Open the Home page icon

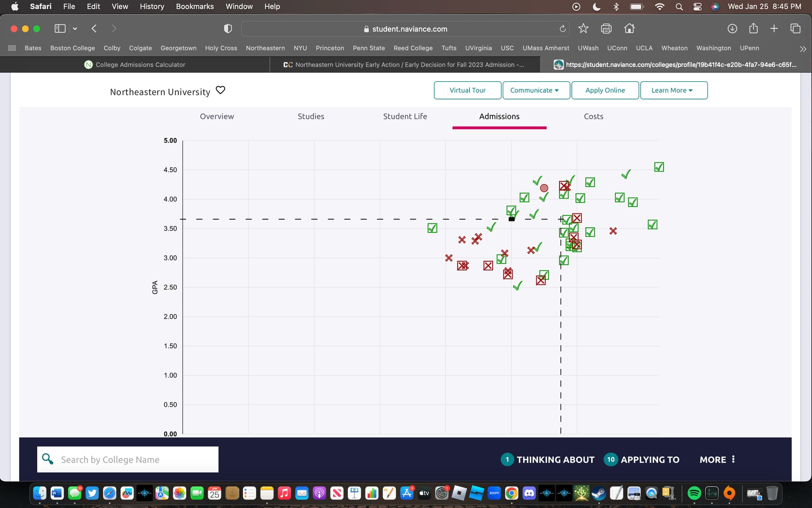(x=629, y=28)
